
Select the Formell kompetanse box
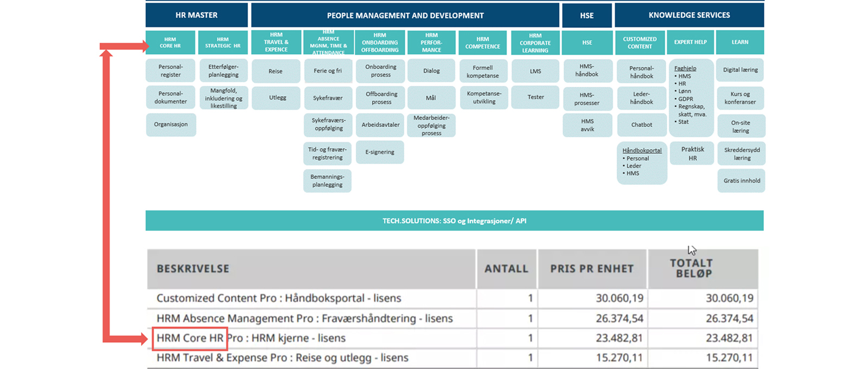(483, 72)
